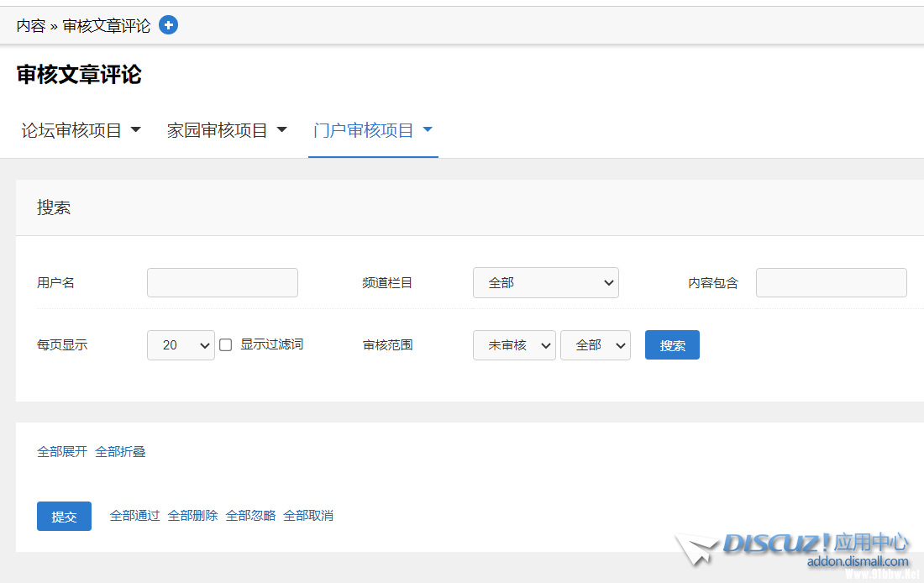Click the 用户名 input field
This screenshot has height=583, width=924.
222,283
